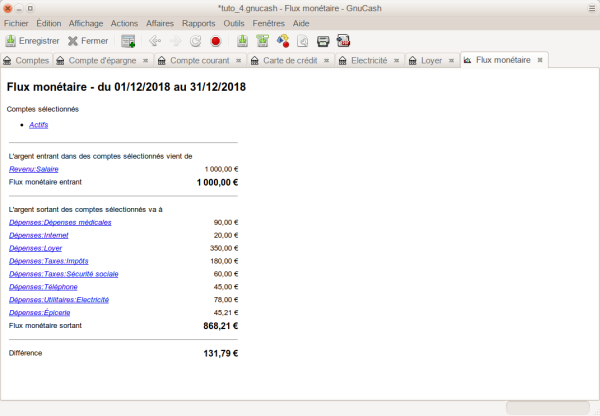Open the Actifs account link
The height and width of the screenshot is (416, 600).
38,125
